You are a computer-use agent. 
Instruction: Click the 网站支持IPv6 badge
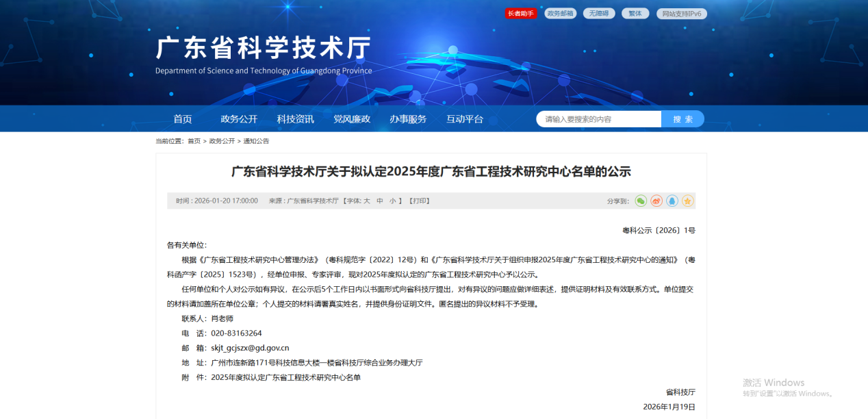pos(681,13)
